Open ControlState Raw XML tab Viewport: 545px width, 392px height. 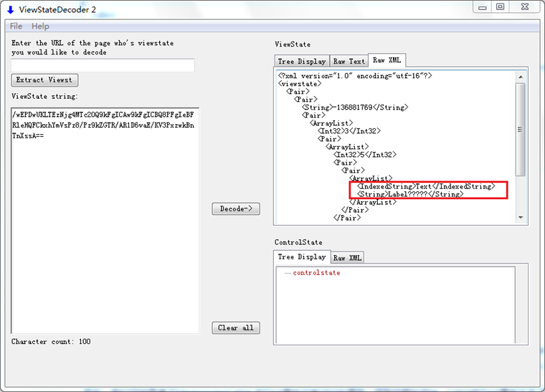tap(347, 257)
